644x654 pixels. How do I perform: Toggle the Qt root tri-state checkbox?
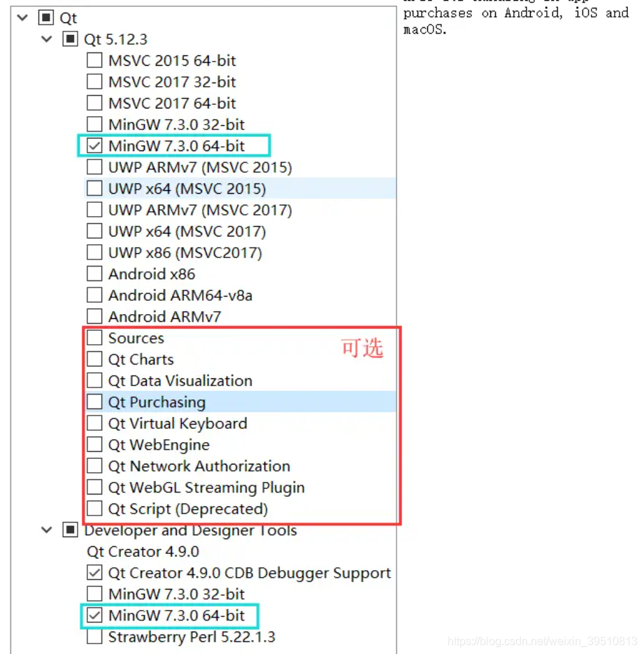pos(46,17)
